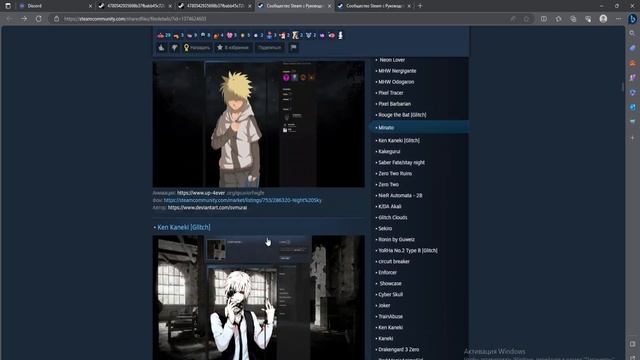Viewport: 640px width, 360px height.
Task: Open MHW Nergigante in the guide index
Action: coord(397,71)
